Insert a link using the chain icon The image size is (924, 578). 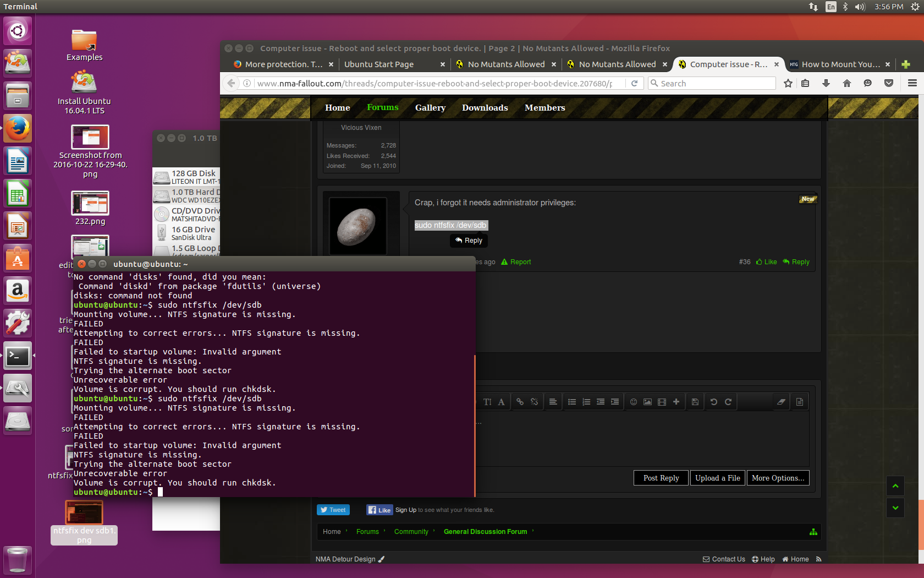click(x=520, y=402)
